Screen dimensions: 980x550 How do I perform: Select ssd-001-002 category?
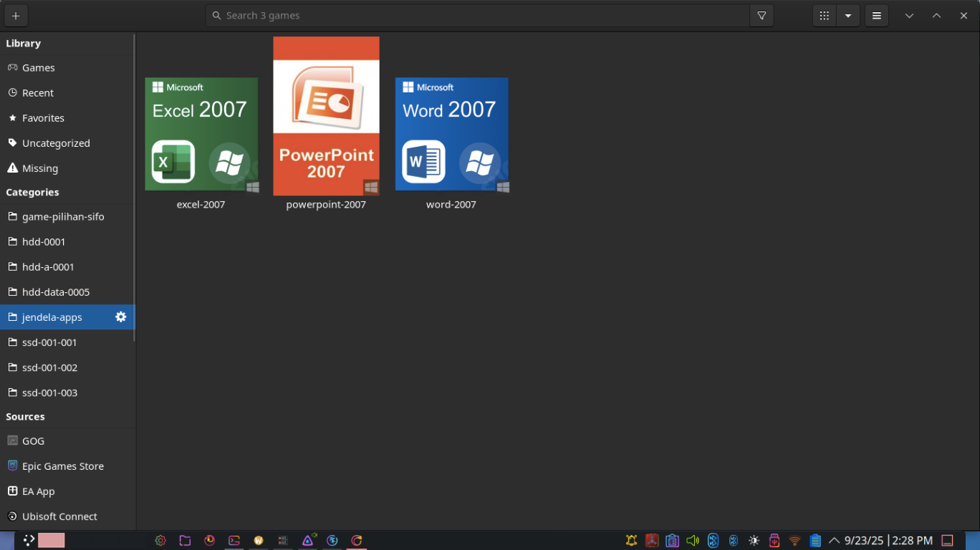click(67, 367)
